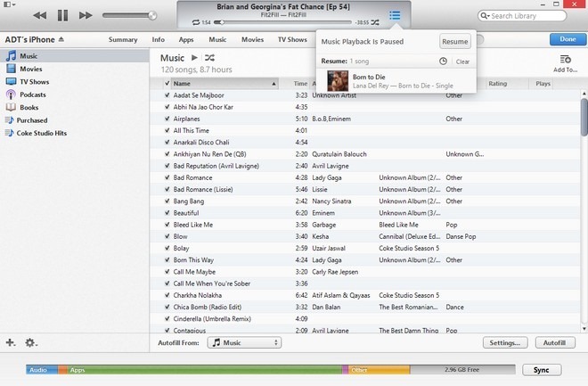Select Music in the sidebar
Screen dimensions: 588x386
[x=75, y=56]
